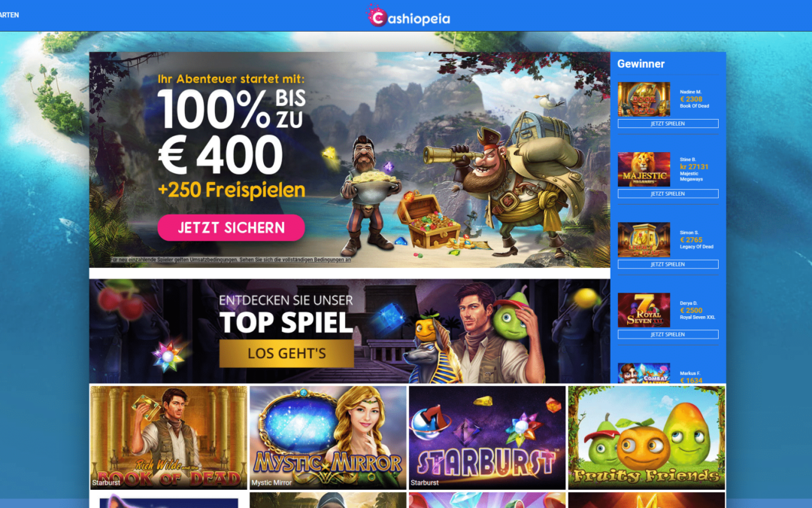Open the full bonus conditions link

(x=231, y=260)
